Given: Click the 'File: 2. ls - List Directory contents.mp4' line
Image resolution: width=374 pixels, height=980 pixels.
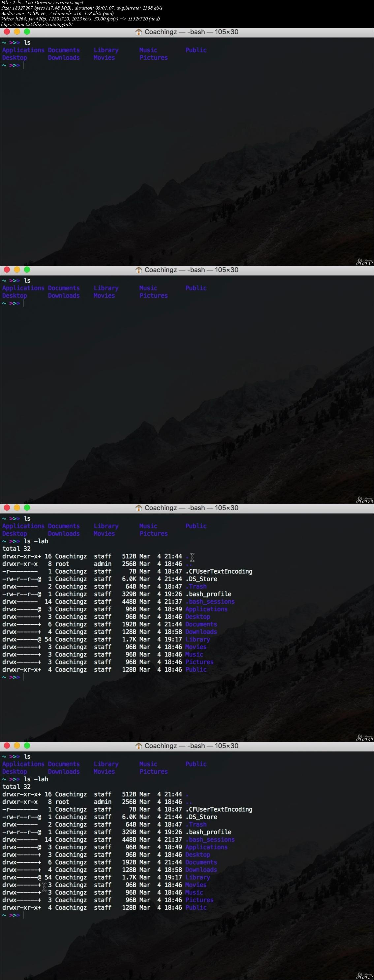Looking at the screenshot, I should coord(42,3).
